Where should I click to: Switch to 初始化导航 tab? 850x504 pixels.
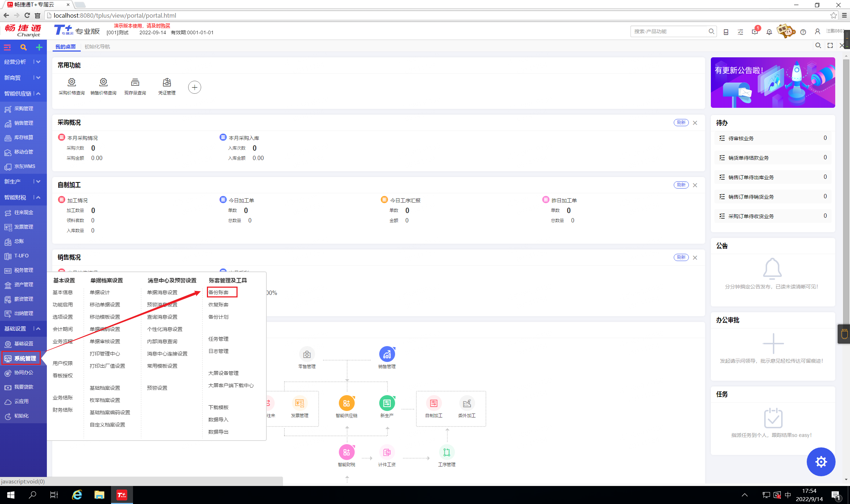tap(97, 47)
